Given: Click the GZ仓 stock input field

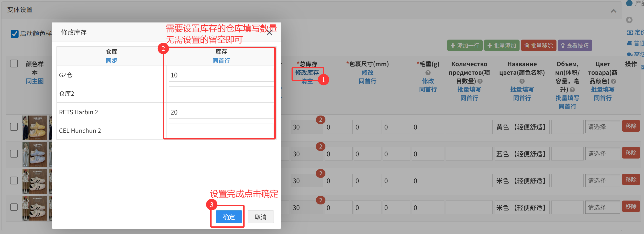Looking at the screenshot, I should 221,75.
